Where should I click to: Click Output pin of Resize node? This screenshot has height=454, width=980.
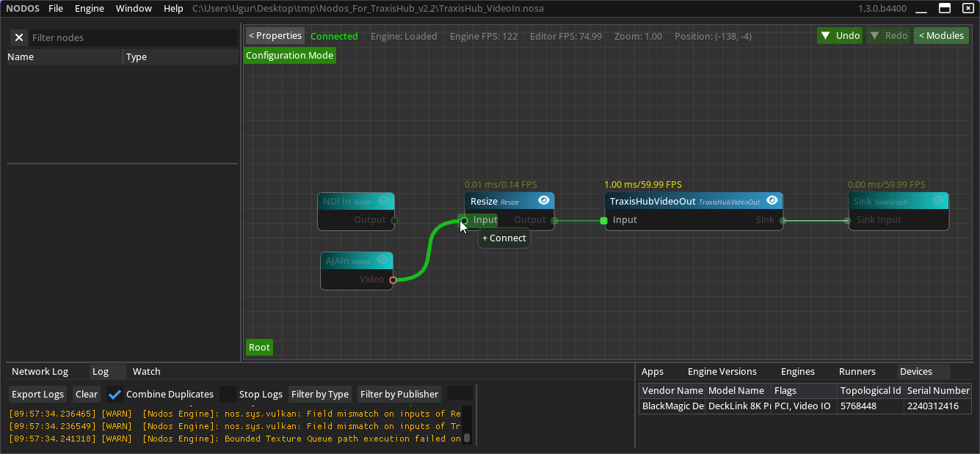554,220
